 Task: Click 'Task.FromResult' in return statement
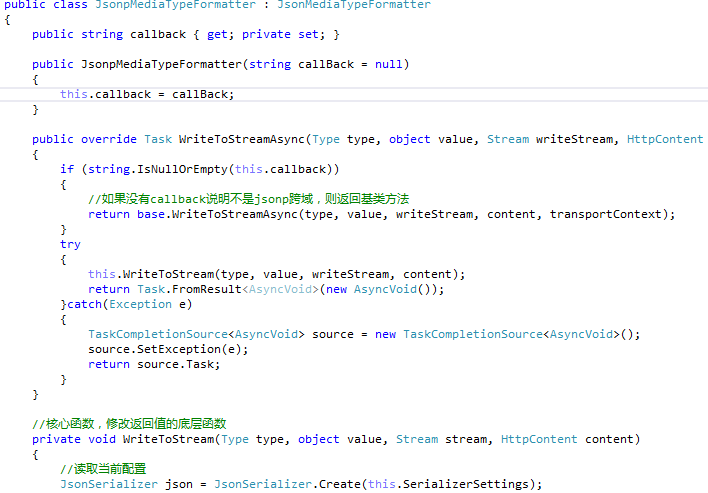point(189,289)
